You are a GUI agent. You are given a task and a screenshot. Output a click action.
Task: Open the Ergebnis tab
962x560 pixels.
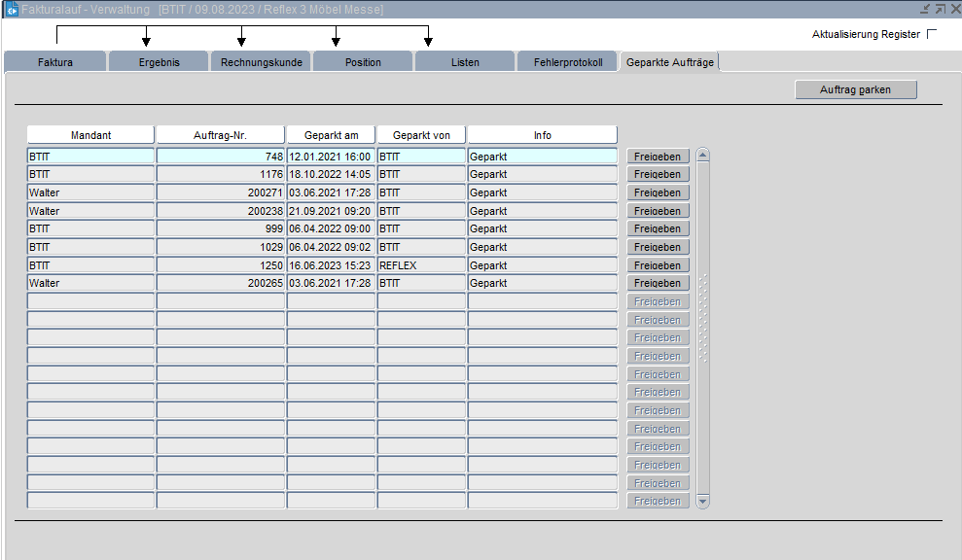[159, 62]
